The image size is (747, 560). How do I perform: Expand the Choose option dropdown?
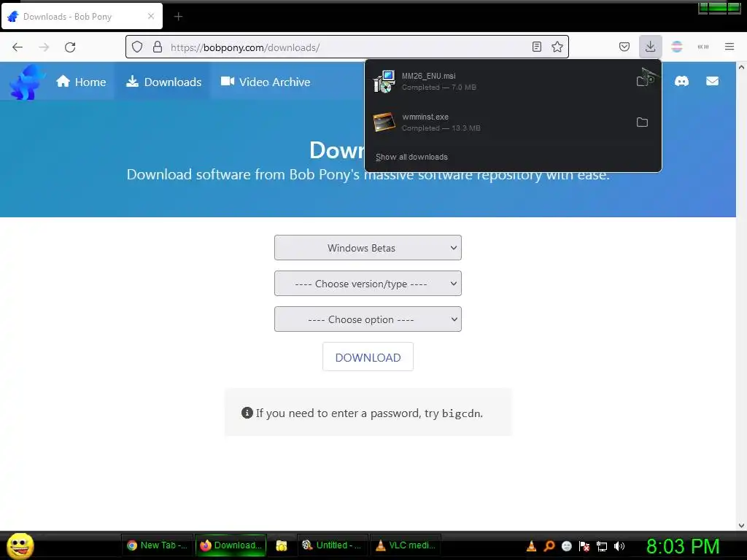pos(368,319)
